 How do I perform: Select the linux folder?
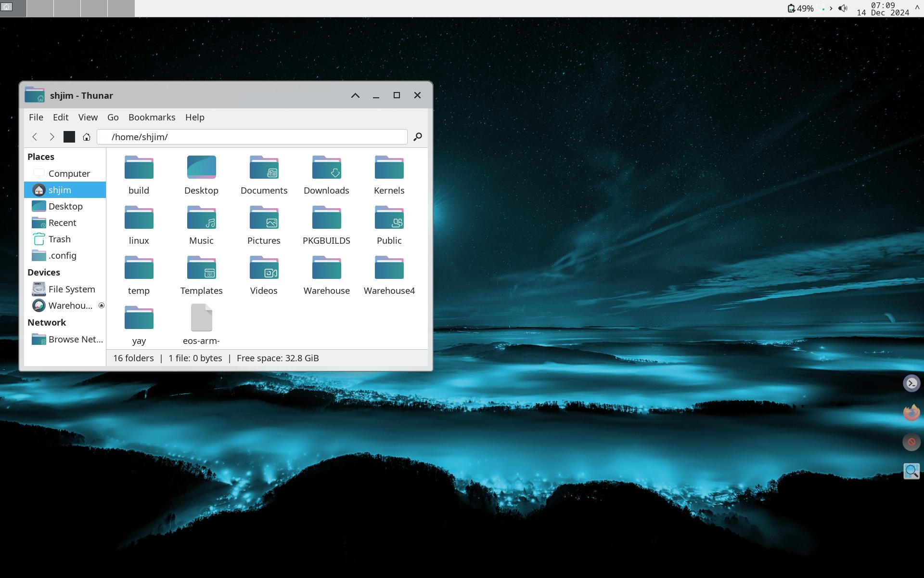(139, 225)
